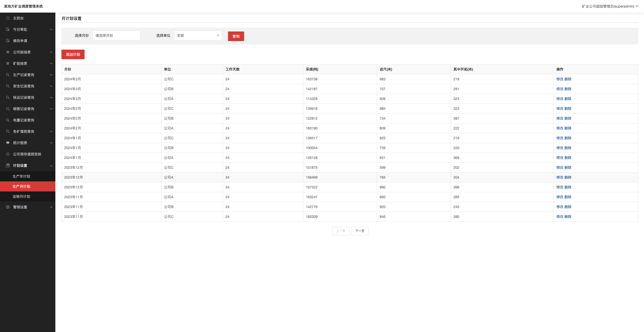
Task: Click the 月计划设置 page heading
Action: coord(71,18)
